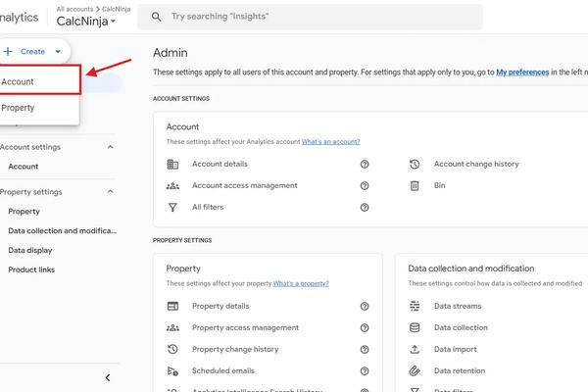588x392 pixels.
Task: Open help for Scheduled emails
Action: tap(365, 371)
